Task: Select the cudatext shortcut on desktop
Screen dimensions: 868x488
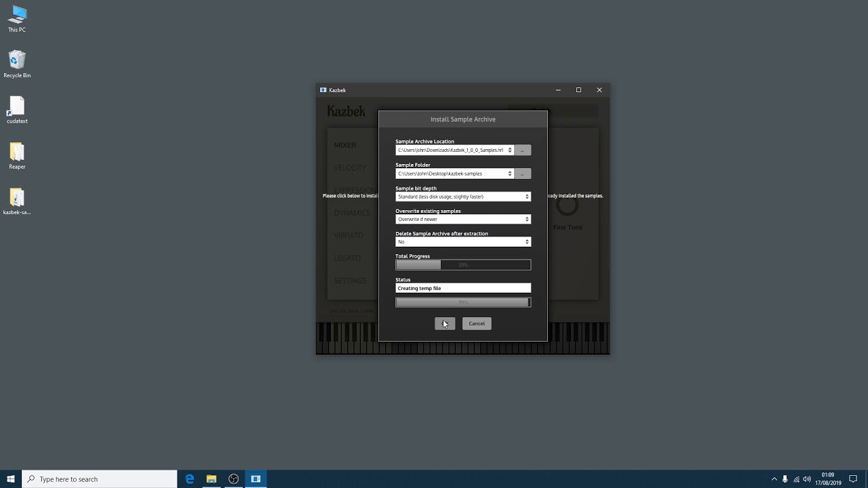Action: pos(17,110)
